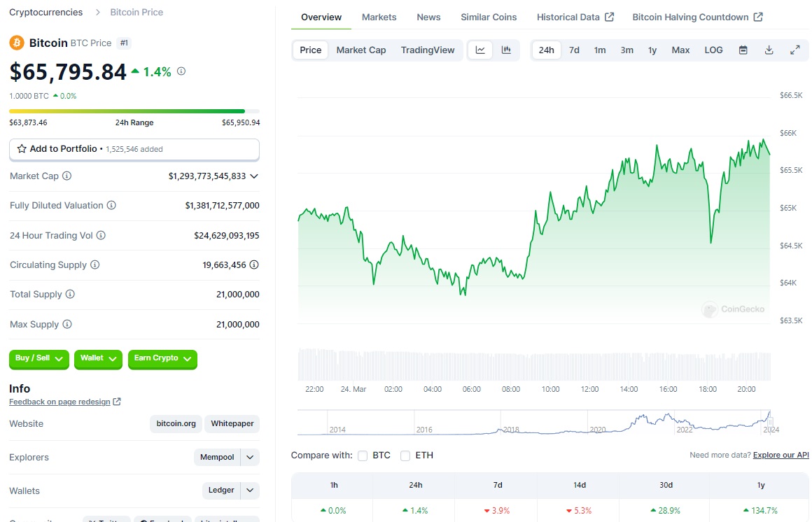Click Feedback on page redesign link
812x522 pixels.
[59, 402]
